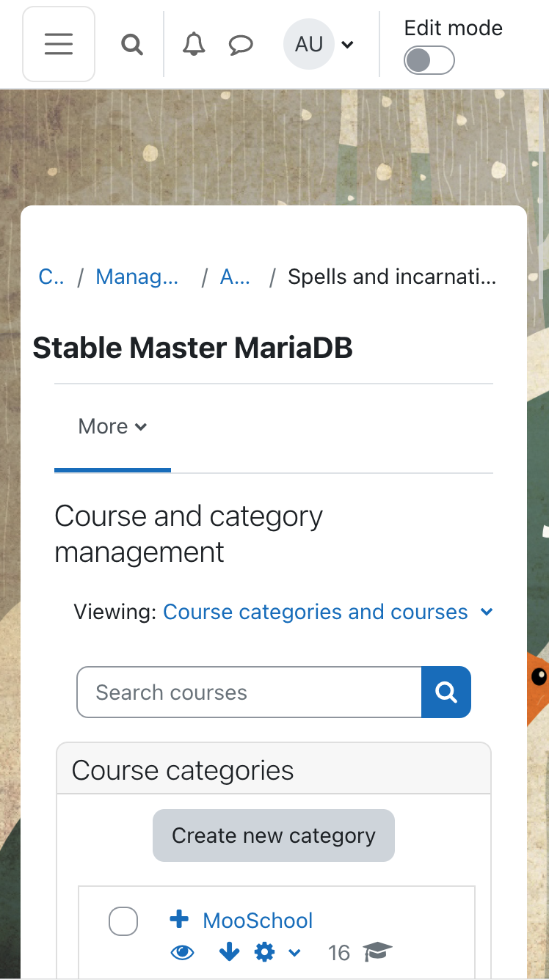Expand MooSchool subcategories with plus icon
Viewport: 549px width, 980px height.
click(x=179, y=919)
